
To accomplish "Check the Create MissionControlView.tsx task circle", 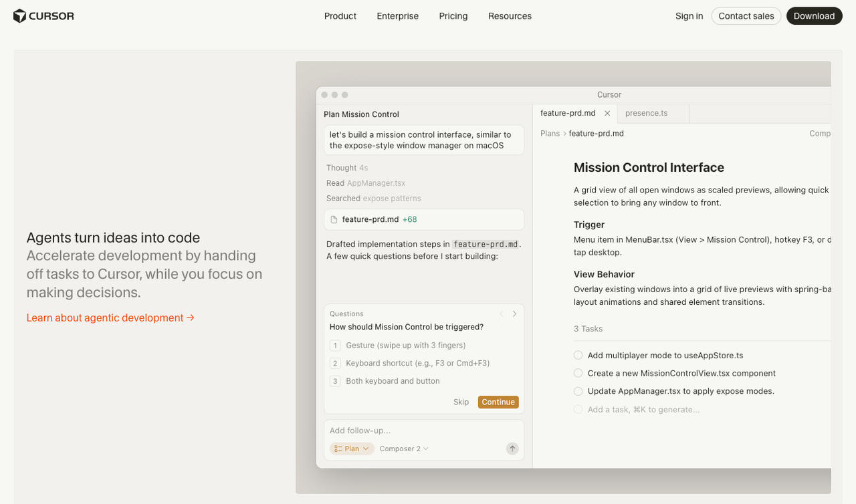I will [x=578, y=373].
